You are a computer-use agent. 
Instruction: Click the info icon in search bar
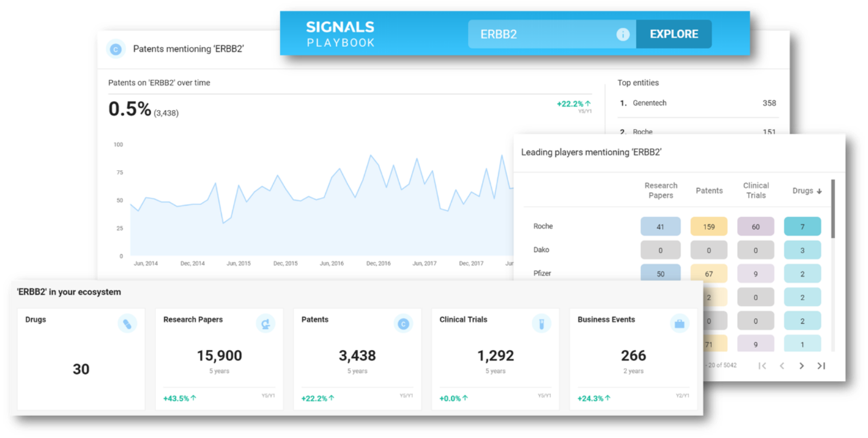point(623,34)
